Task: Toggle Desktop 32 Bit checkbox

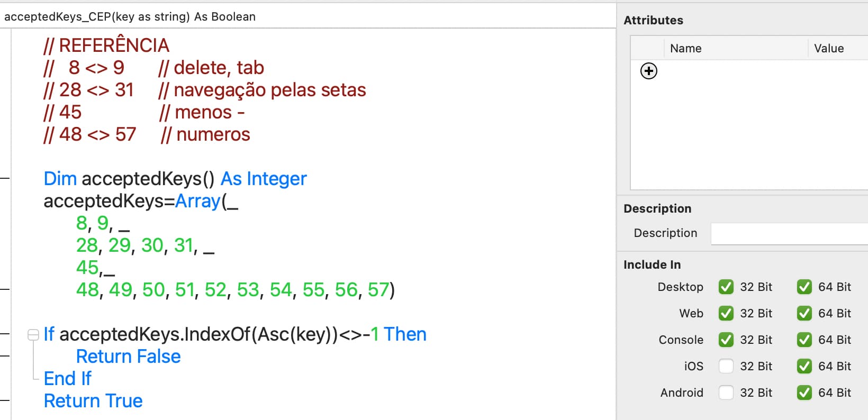Action: click(726, 287)
